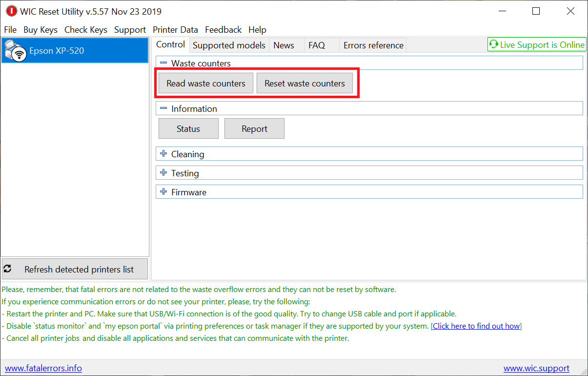Click the Status button
The image size is (588, 376).
click(x=188, y=129)
